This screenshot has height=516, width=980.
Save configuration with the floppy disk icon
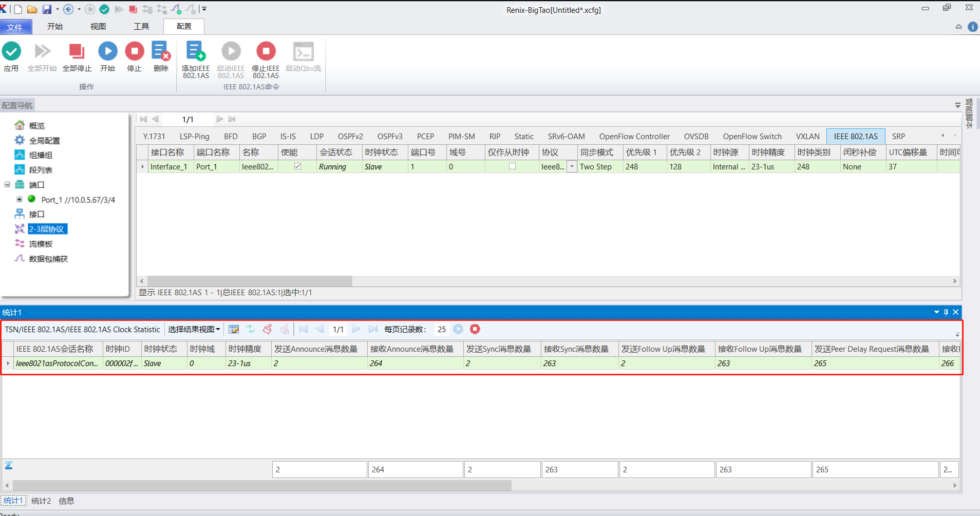click(x=47, y=9)
